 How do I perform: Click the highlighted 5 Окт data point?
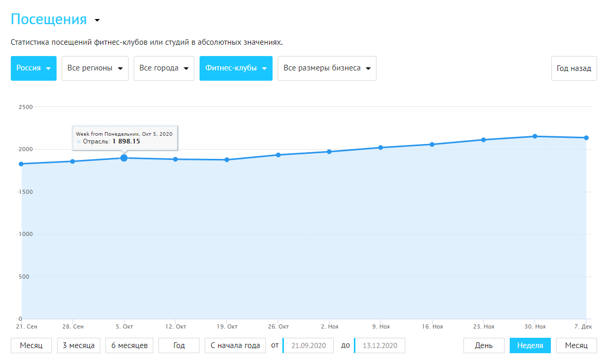pyautogui.click(x=124, y=158)
